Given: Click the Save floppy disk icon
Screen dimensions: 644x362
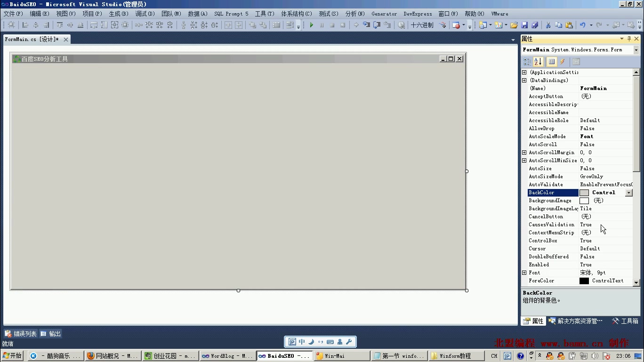Looking at the screenshot, I should tap(524, 25).
